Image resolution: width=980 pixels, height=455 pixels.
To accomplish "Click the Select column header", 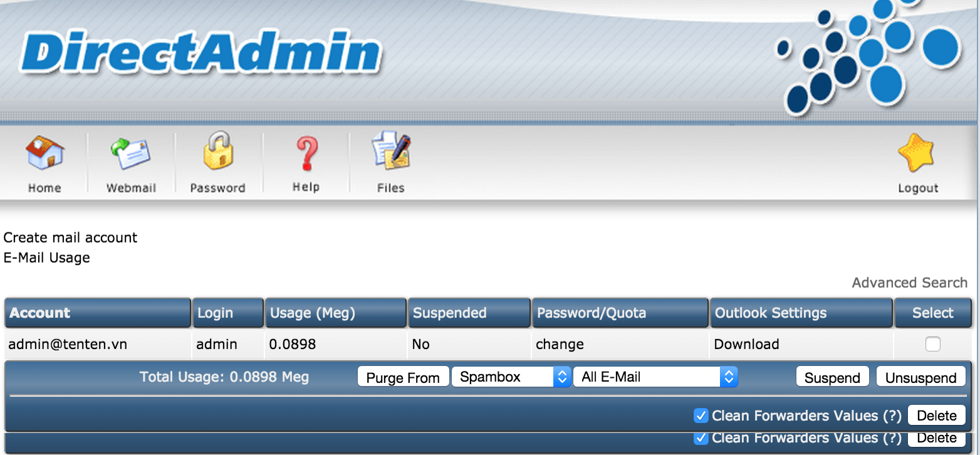I will (933, 313).
